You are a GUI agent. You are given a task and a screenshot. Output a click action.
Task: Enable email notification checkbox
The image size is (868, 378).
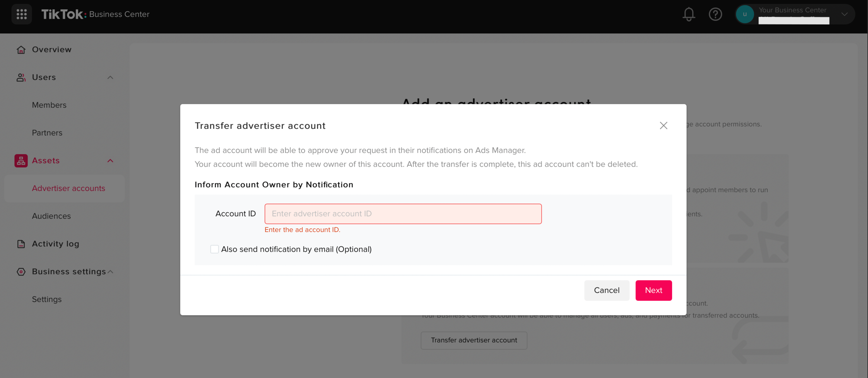[x=214, y=249]
